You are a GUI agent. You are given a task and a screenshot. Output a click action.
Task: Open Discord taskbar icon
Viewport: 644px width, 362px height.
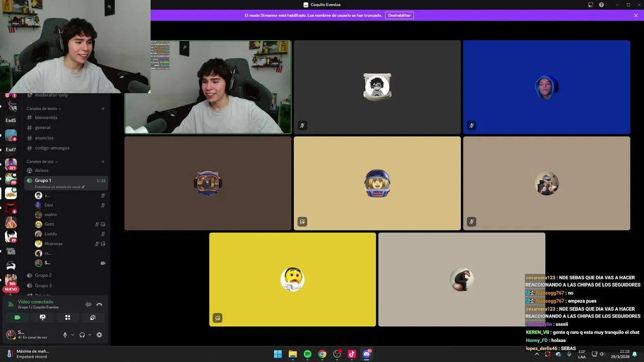pyautogui.click(x=367, y=354)
